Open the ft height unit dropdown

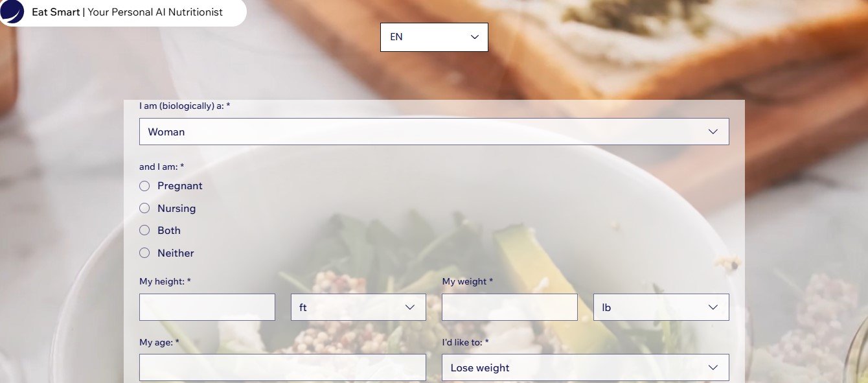pos(358,307)
